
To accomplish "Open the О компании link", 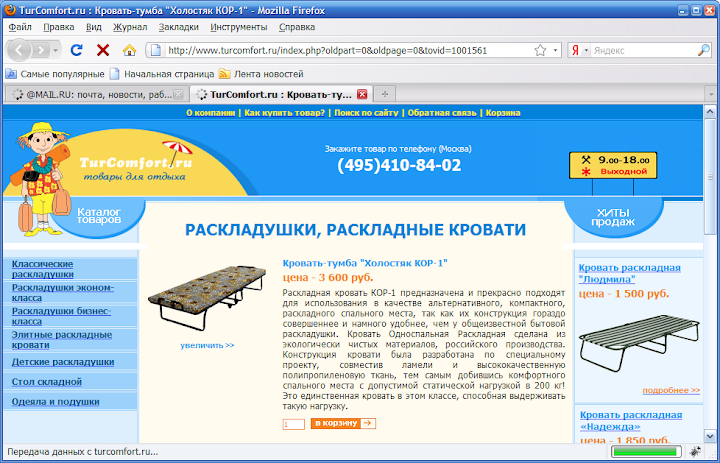I will [x=211, y=113].
